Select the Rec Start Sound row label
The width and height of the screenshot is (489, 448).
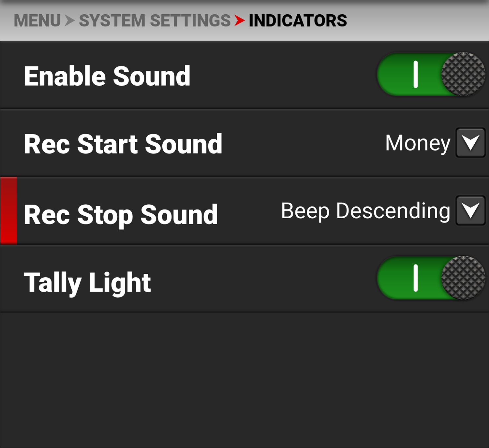[123, 144]
